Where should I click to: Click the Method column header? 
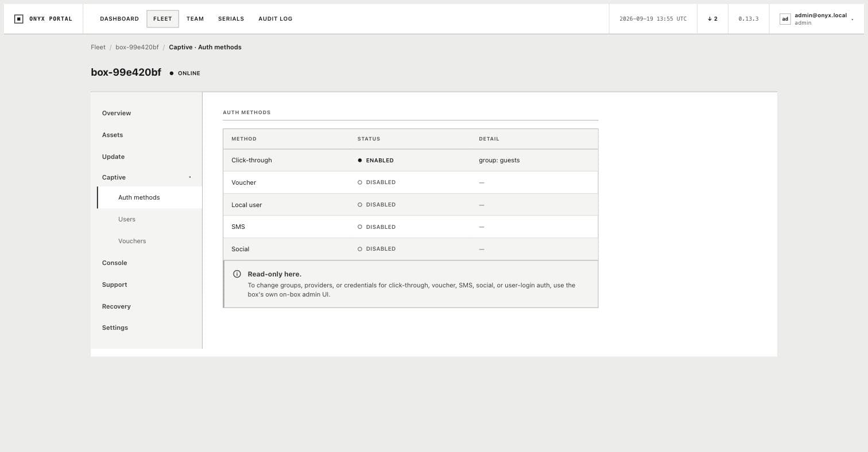pos(244,139)
